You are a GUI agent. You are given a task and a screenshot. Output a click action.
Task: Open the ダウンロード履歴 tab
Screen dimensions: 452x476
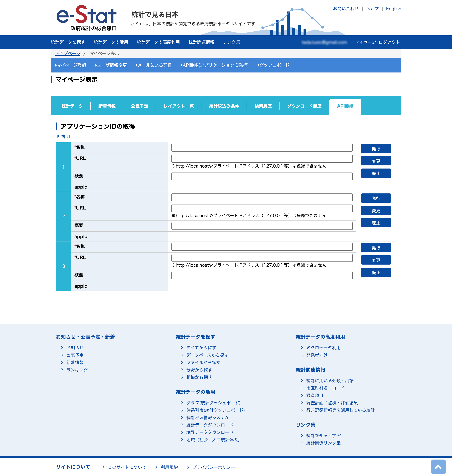[304, 106]
